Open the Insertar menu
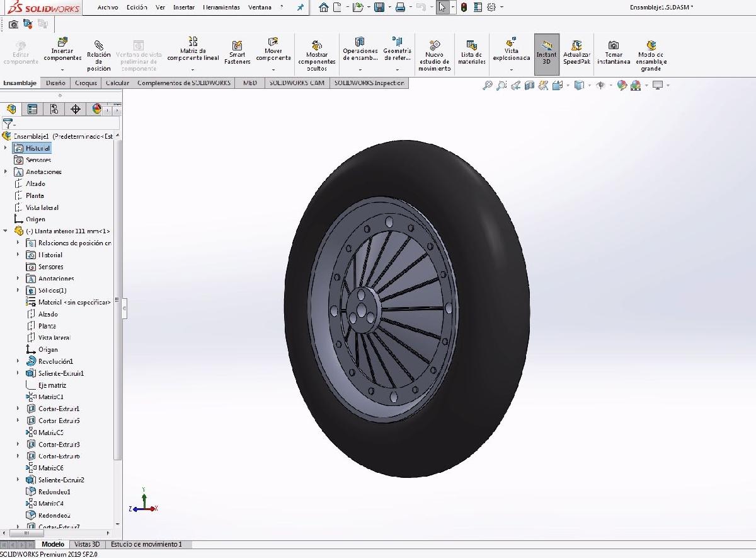This screenshot has height=558, width=756. (x=184, y=8)
